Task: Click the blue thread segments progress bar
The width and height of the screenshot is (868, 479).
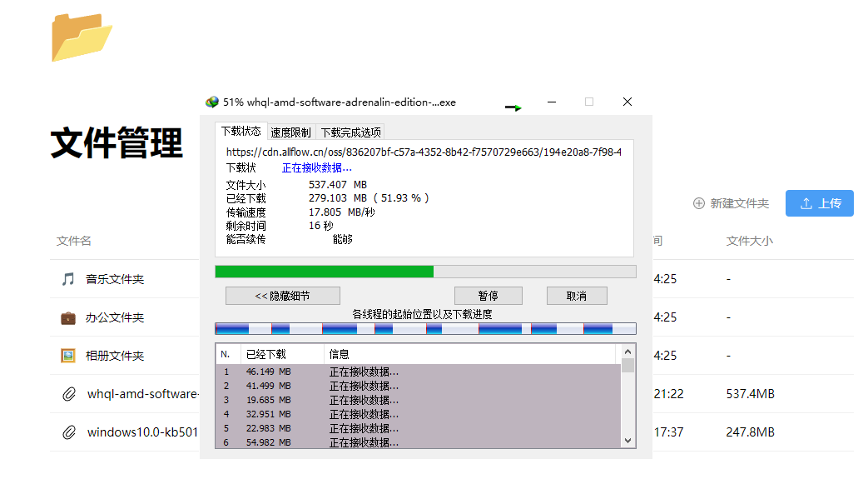Action: pos(426,329)
